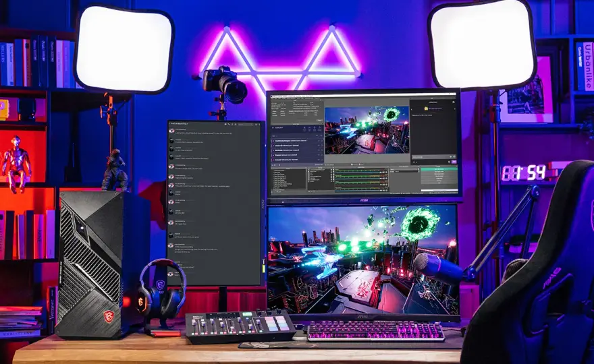
Task: Click the search box in the vertical chat window's header
Action: 245,125
